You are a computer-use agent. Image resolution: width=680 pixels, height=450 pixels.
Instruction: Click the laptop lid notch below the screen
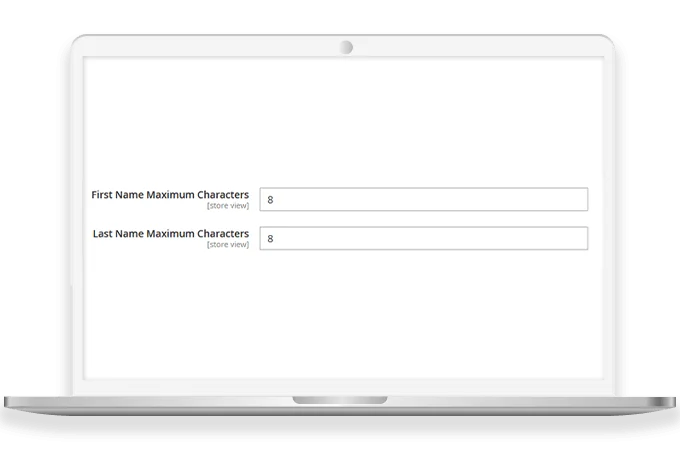click(340, 400)
